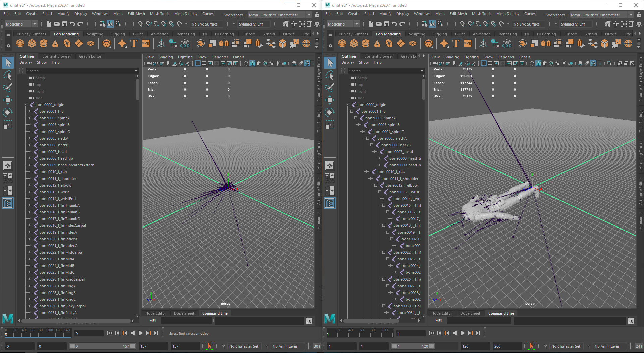This screenshot has height=353, width=644.
Task: Toggle film gate in right viewport toolbar
Action: click(490, 63)
